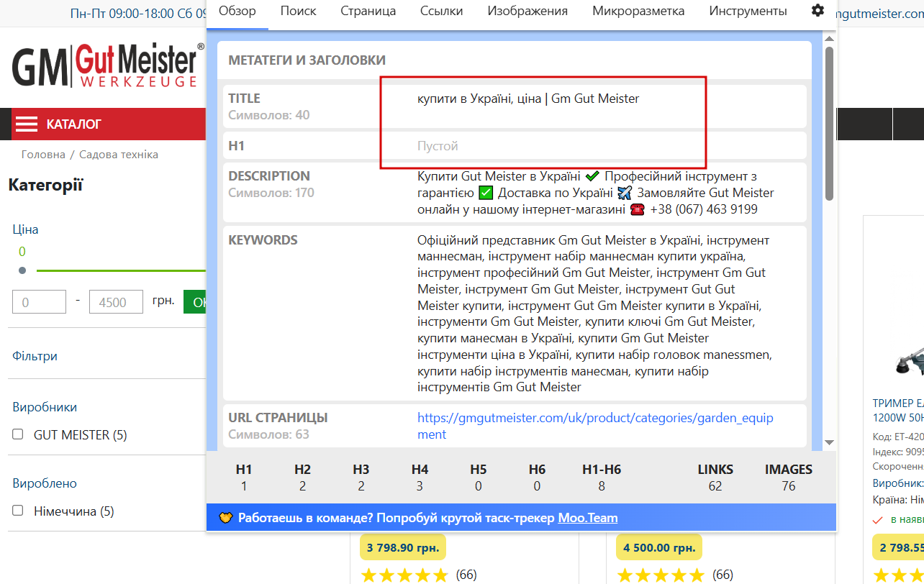Click the H1 heading counter
The image size is (924, 584).
pyautogui.click(x=244, y=478)
